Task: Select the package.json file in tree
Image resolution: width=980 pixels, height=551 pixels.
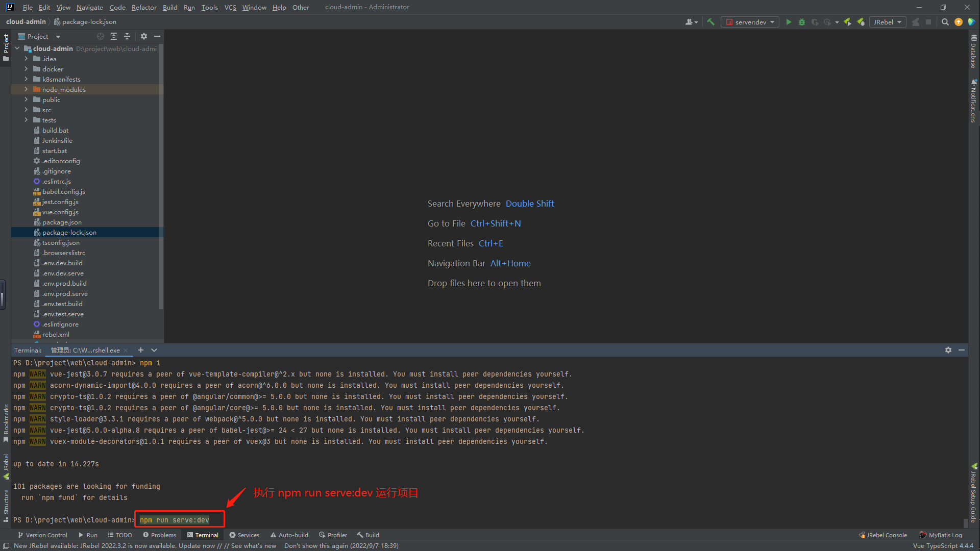Action: 62,222
